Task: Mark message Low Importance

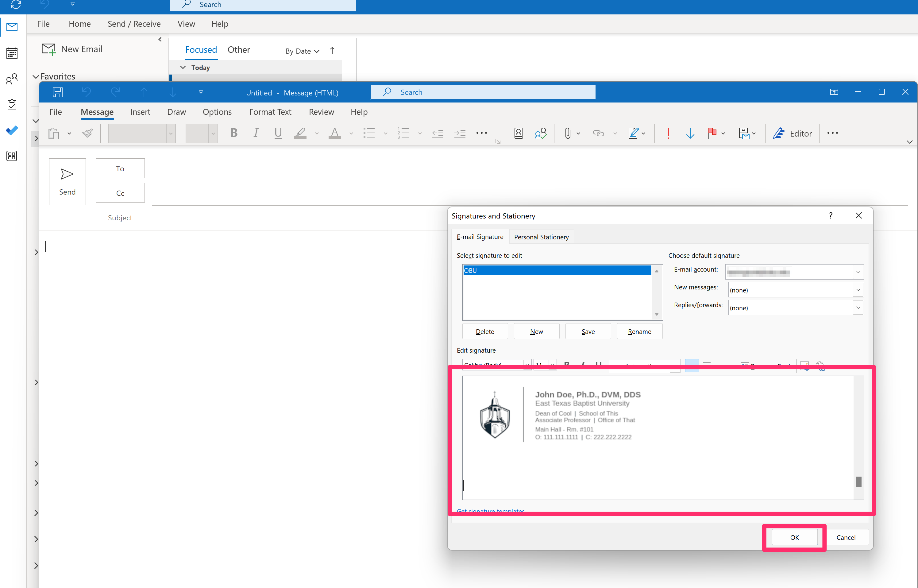Action: point(690,133)
